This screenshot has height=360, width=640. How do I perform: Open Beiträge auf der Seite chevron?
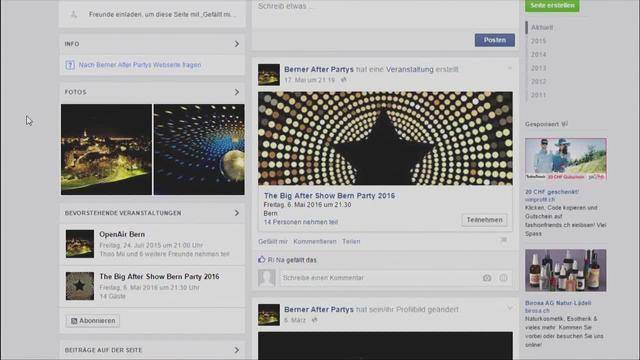click(237, 350)
